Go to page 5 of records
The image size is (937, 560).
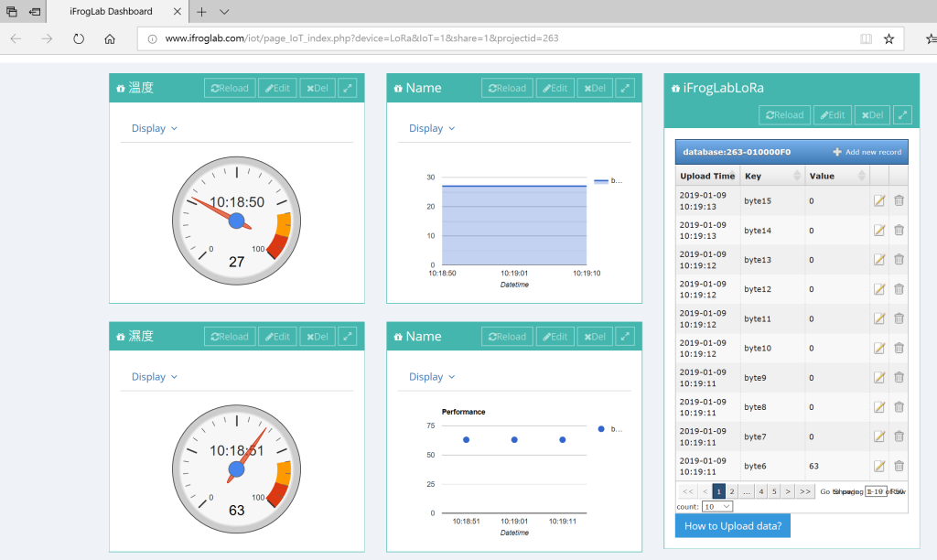[774, 491]
